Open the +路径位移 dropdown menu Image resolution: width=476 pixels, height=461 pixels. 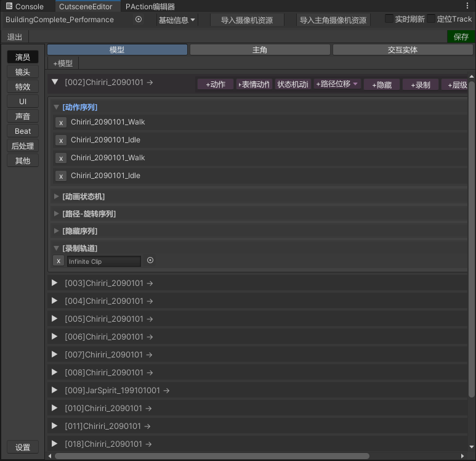tap(337, 84)
